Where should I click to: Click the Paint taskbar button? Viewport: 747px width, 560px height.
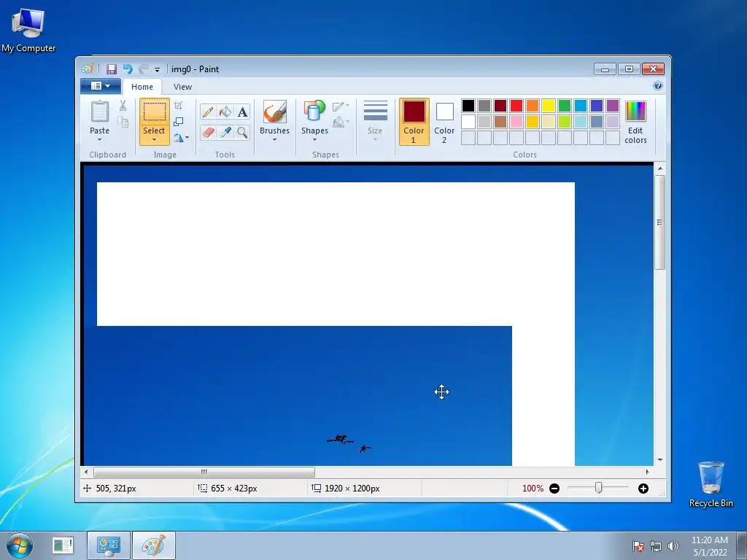pyautogui.click(x=154, y=545)
